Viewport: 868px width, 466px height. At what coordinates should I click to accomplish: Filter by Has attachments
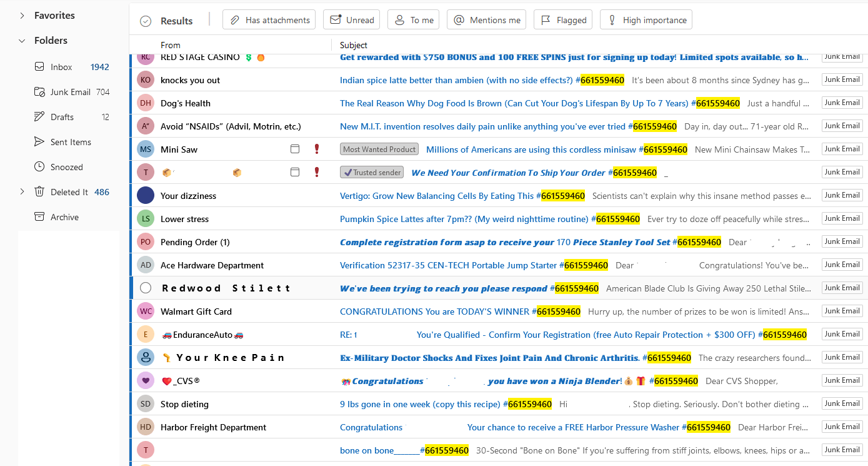pyautogui.click(x=269, y=20)
